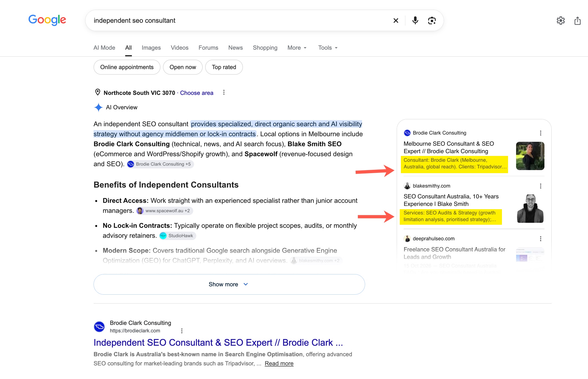
Task: Start voice search with microphone icon
Action: click(415, 21)
